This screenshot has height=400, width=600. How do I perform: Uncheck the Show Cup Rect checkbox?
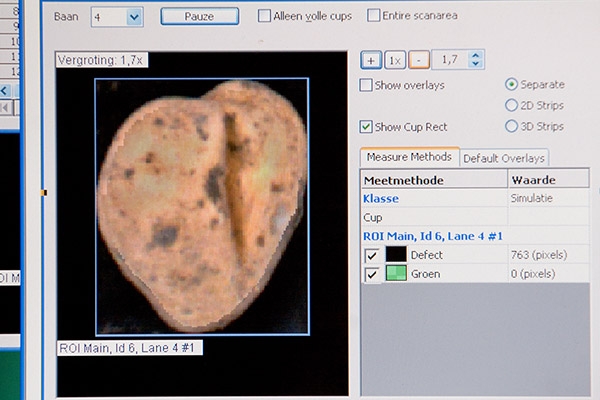point(367,127)
